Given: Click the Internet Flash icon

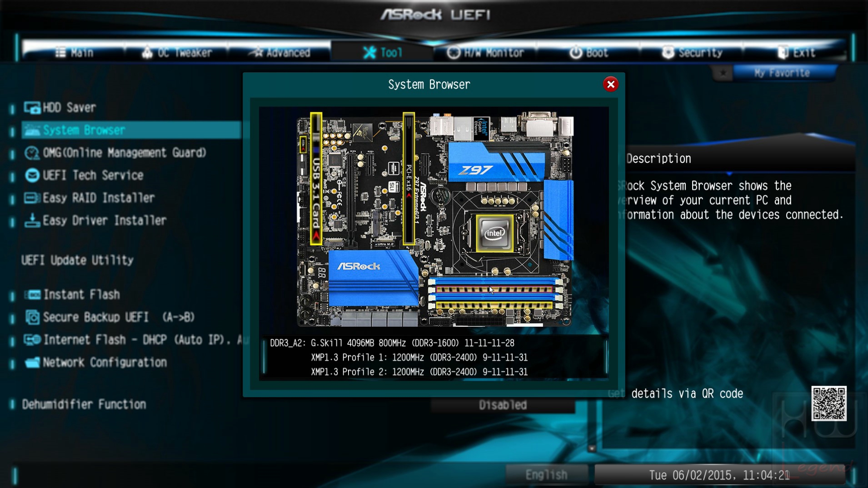Looking at the screenshot, I should pos(32,340).
